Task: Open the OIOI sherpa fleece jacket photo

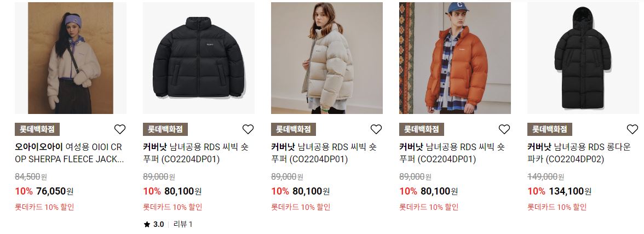Action: click(71, 58)
